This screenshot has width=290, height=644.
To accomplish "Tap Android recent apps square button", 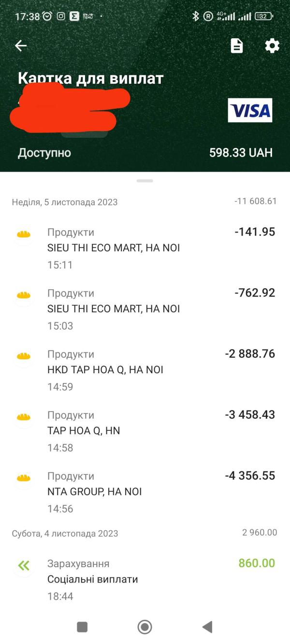I will point(82,627).
